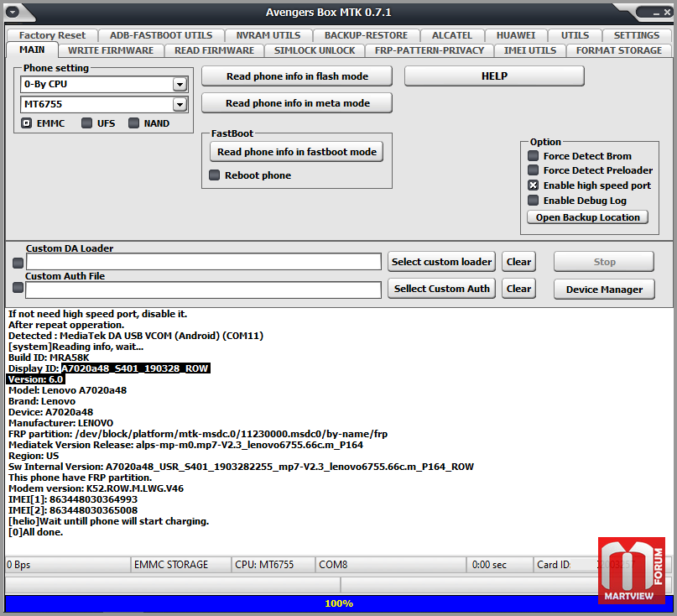Switch to ADB-FASTBOOT UTILS tab
The image size is (677, 616).
[x=161, y=35]
